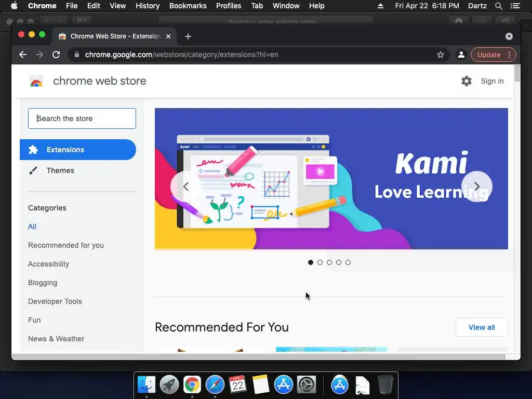532x399 pixels.
Task: Choose the News & Weather category
Action: click(56, 339)
